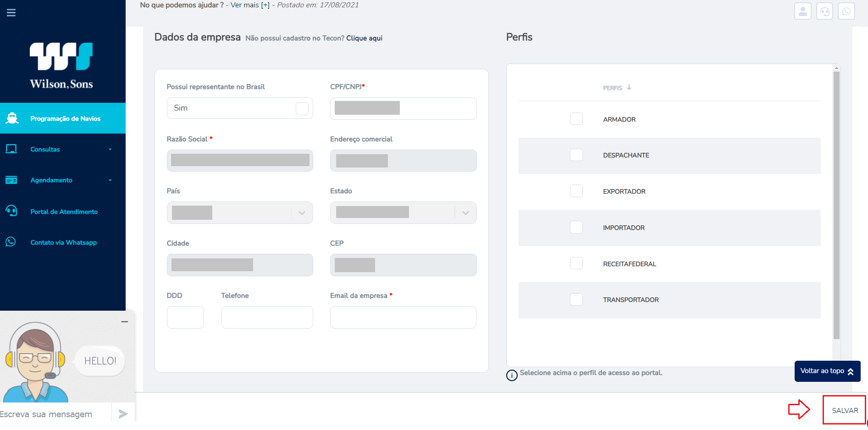The width and height of the screenshot is (868, 430).
Task: Minimize the HELLO chat widget
Action: pos(125,322)
